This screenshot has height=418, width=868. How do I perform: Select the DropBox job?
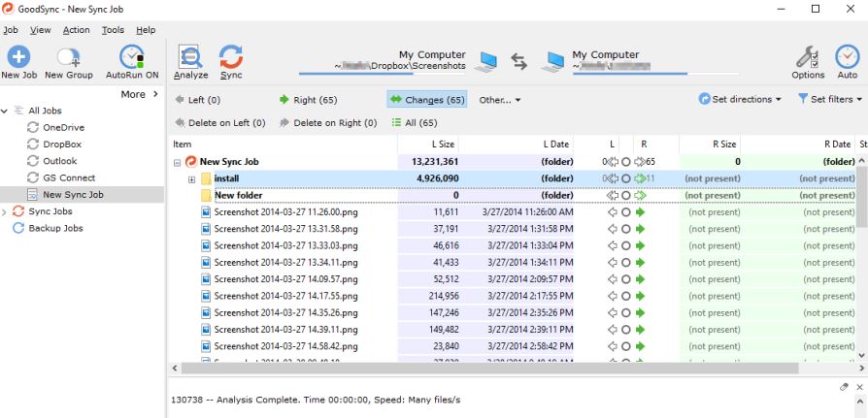click(x=62, y=145)
